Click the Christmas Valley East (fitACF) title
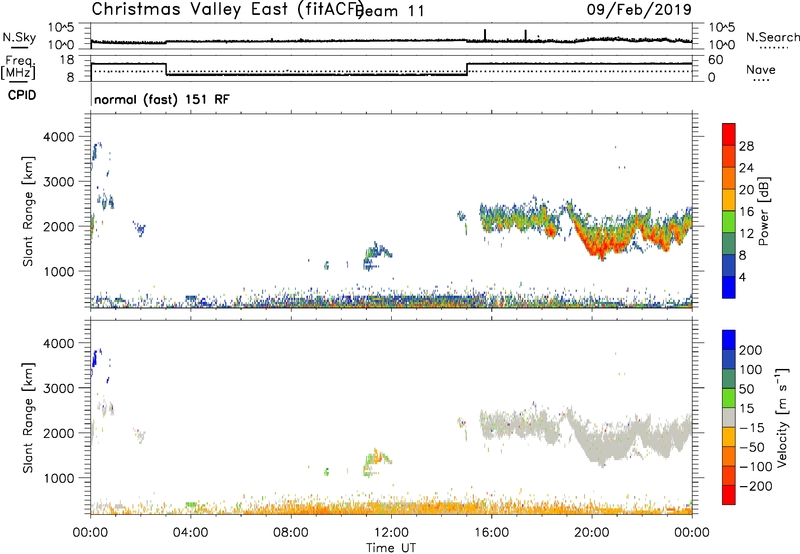Screen dimensions: 800x554 coord(228,9)
